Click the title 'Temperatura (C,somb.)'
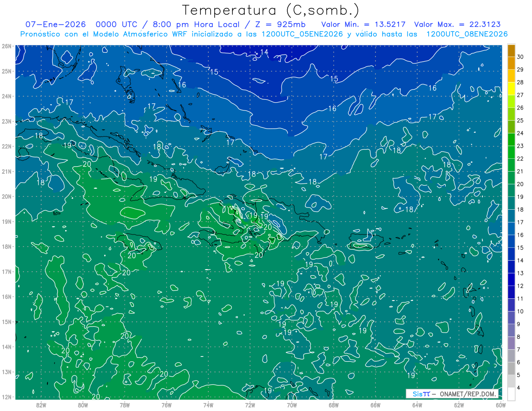Screen dimensions: 532x411 click(271, 10)
